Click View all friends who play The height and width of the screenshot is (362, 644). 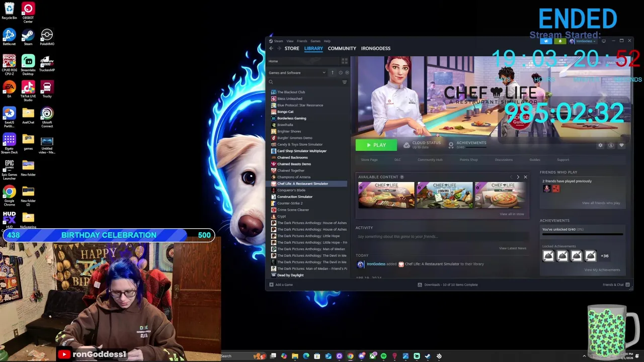point(601,203)
